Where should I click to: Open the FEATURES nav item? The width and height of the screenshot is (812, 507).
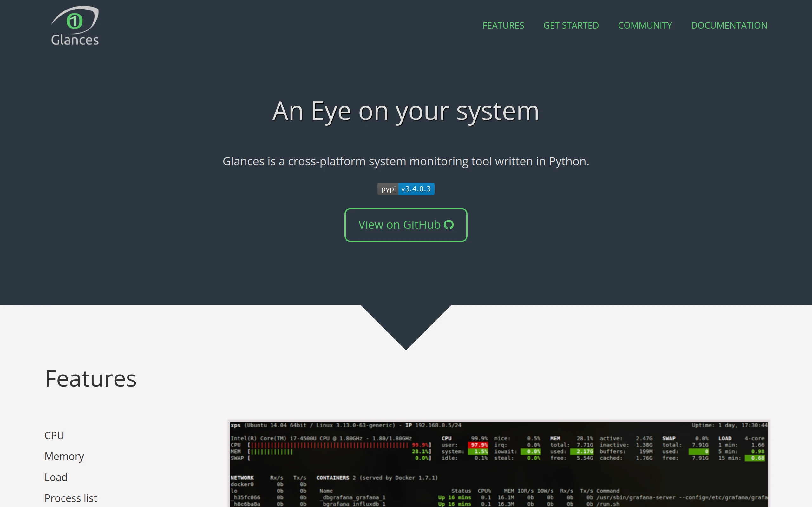503,25
